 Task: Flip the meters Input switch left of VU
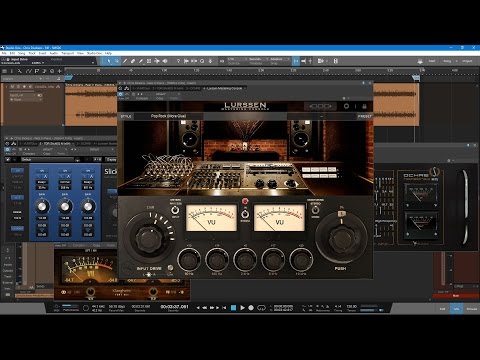point(175,210)
